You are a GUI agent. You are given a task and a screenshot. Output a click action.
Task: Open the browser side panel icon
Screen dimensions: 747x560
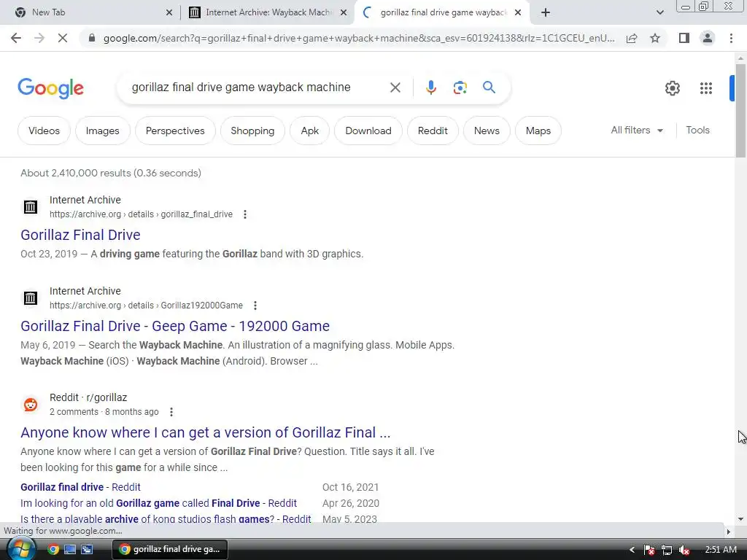(684, 38)
